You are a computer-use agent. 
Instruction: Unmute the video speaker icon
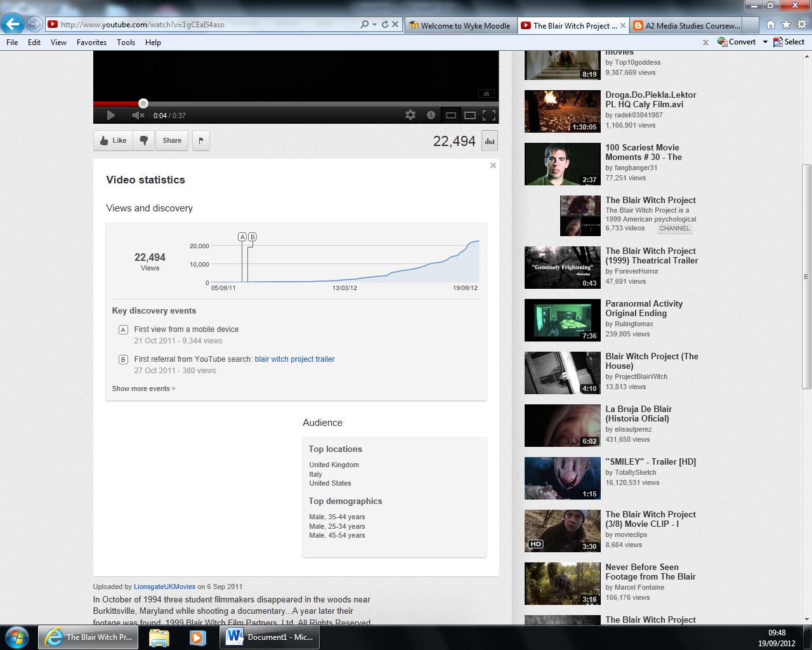(138, 116)
